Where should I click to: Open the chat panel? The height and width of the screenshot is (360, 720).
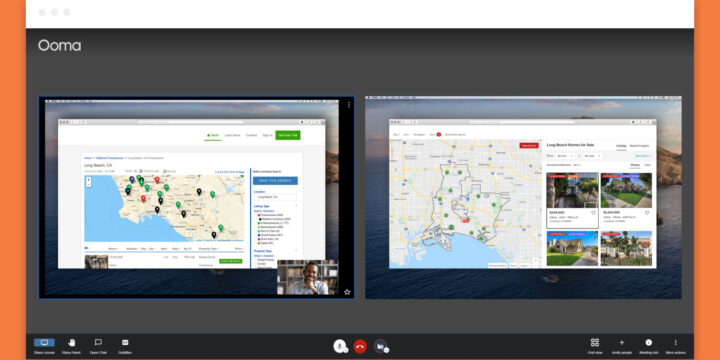coord(98,343)
